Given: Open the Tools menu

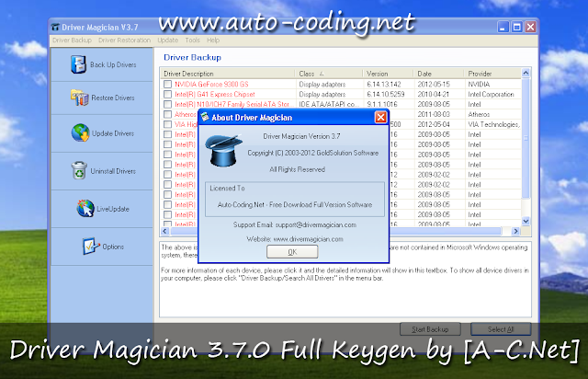Looking at the screenshot, I should (192, 40).
